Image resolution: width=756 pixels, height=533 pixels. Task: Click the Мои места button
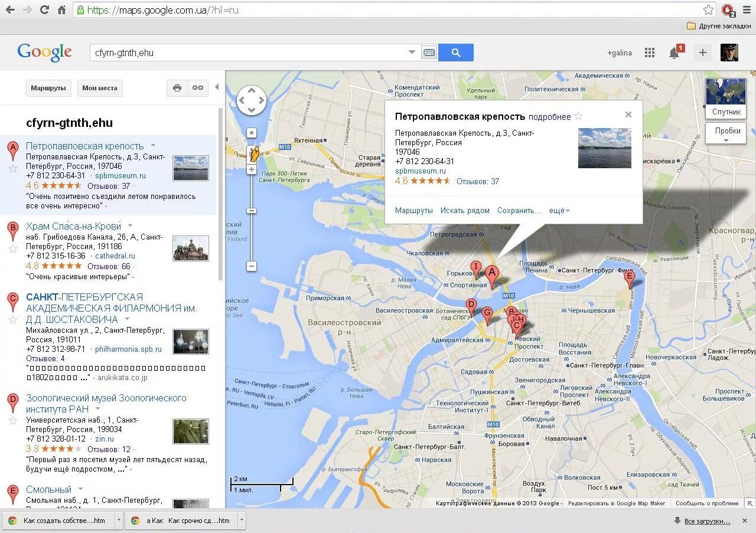[100, 88]
